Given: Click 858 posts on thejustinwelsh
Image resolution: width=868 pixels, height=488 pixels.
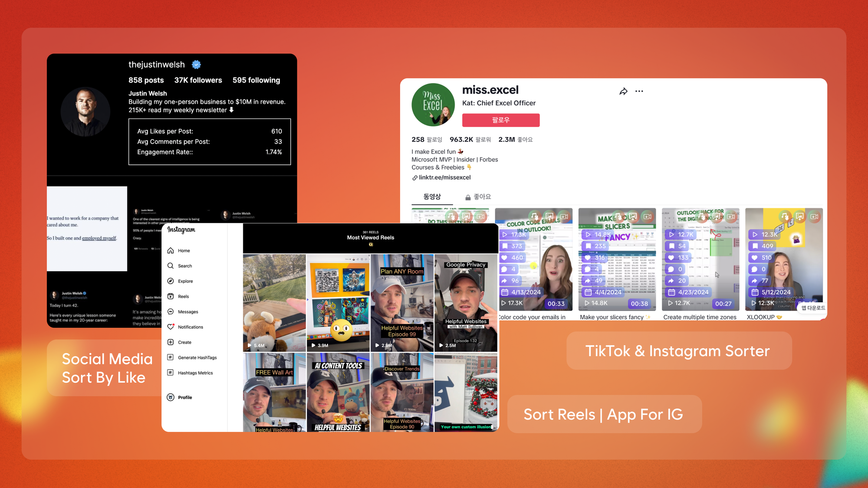Looking at the screenshot, I should click(x=146, y=80).
